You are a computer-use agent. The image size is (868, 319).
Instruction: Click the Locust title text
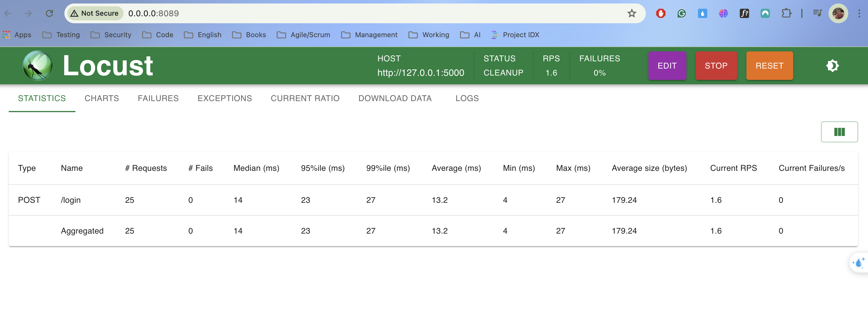[108, 65]
